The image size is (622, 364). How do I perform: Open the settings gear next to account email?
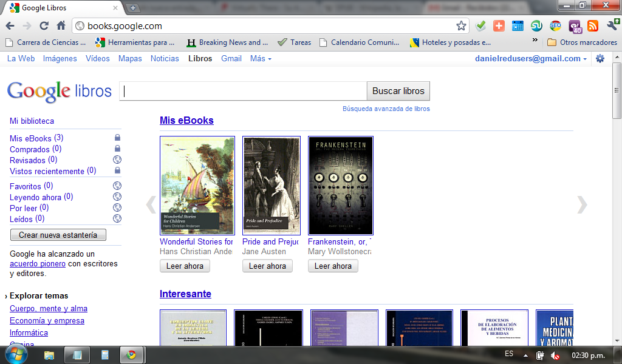pos(600,59)
